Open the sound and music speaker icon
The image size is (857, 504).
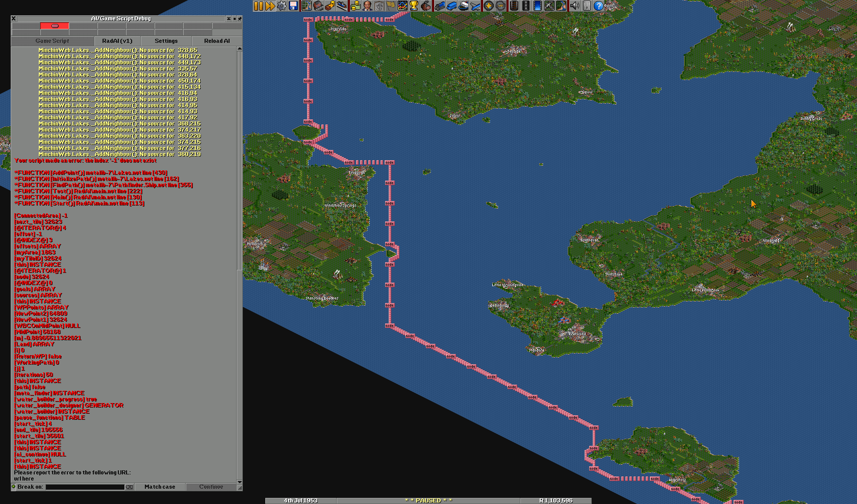coord(575,6)
